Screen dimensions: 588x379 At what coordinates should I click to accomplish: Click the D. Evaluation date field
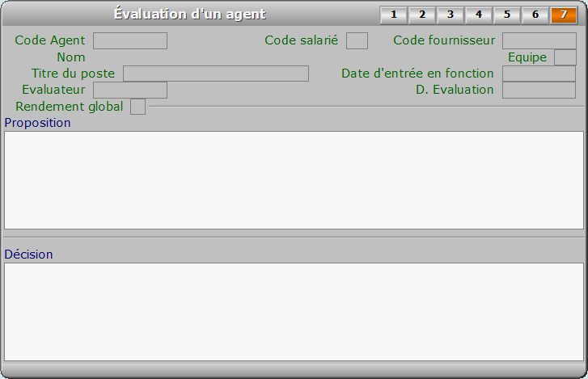click(x=539, y=90)
